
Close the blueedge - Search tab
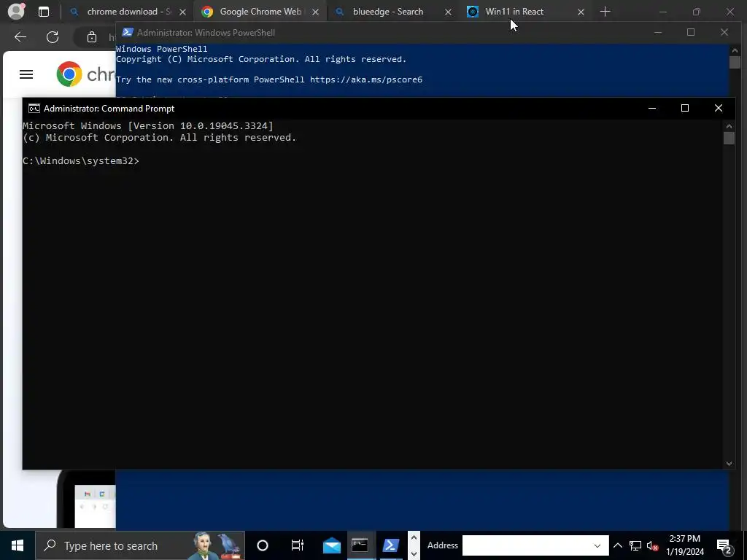[x=448, y=12]
